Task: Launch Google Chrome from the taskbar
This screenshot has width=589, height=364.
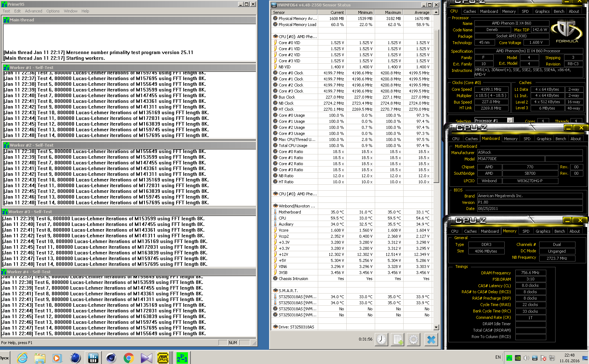Action: click(x=128, y=358)
